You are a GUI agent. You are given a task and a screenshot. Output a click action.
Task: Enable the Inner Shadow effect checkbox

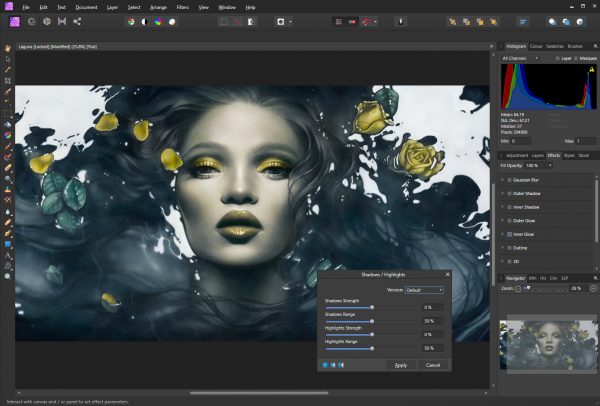[509, 207]
